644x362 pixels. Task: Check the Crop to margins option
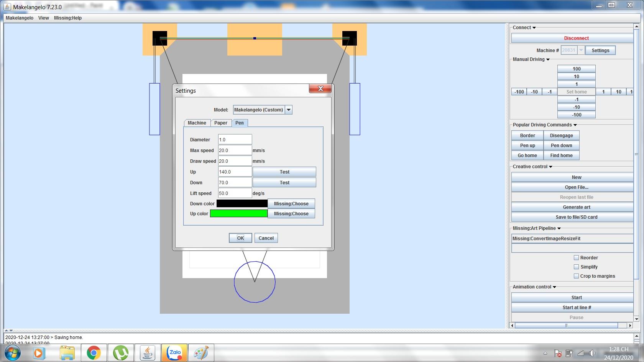pos(576,276)
